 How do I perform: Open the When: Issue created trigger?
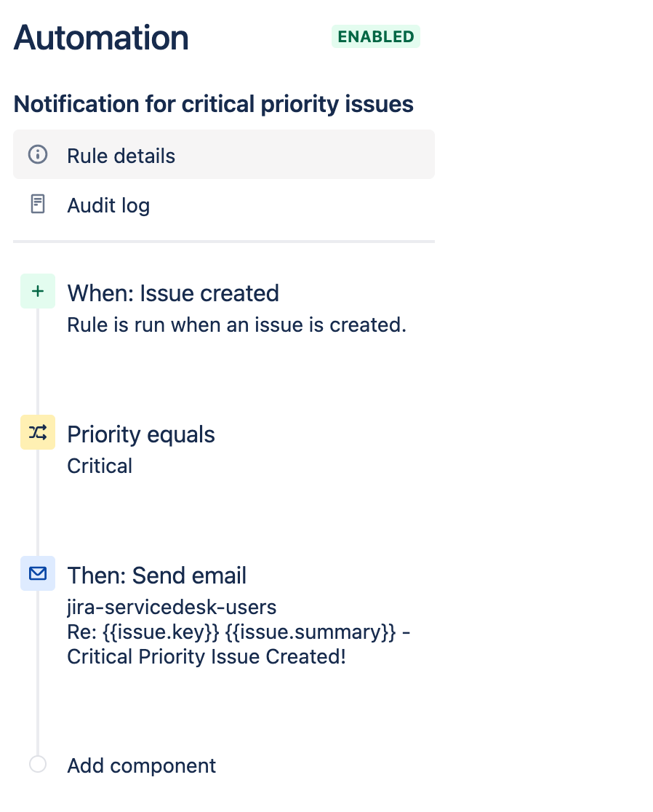(173, 293)
